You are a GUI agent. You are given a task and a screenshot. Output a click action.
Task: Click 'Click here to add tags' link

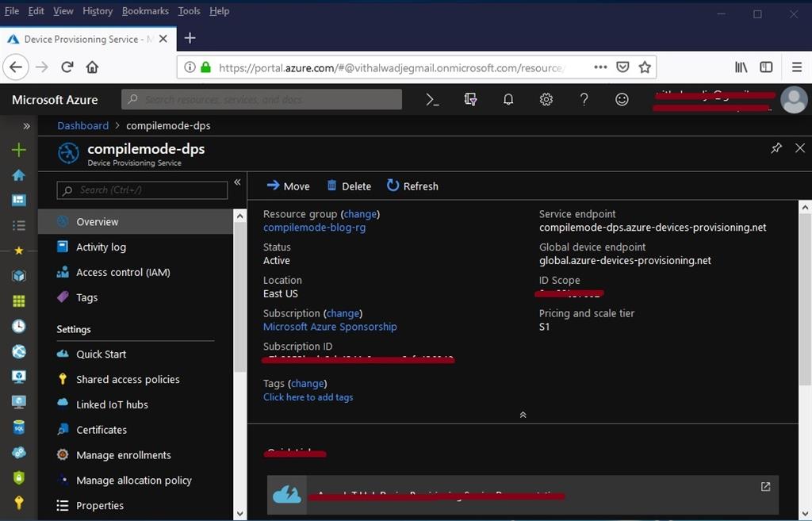[308, 396]
